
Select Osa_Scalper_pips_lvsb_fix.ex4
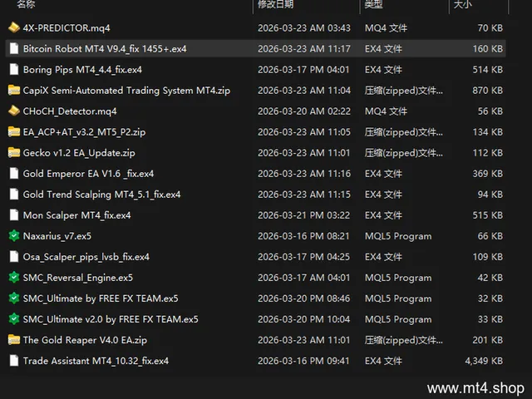pos(86,257)
